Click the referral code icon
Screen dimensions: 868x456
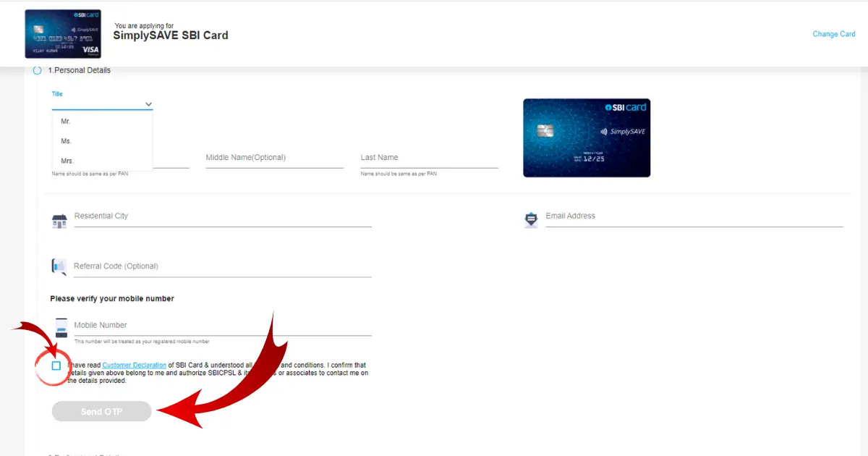click(x=59, y=266)
